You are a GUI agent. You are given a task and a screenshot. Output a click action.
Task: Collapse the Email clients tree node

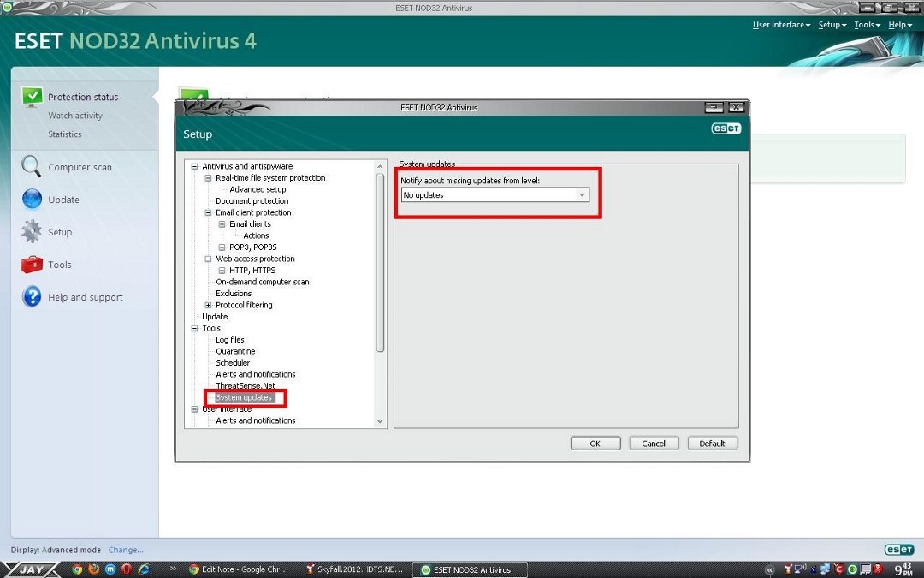coord(222,224)
